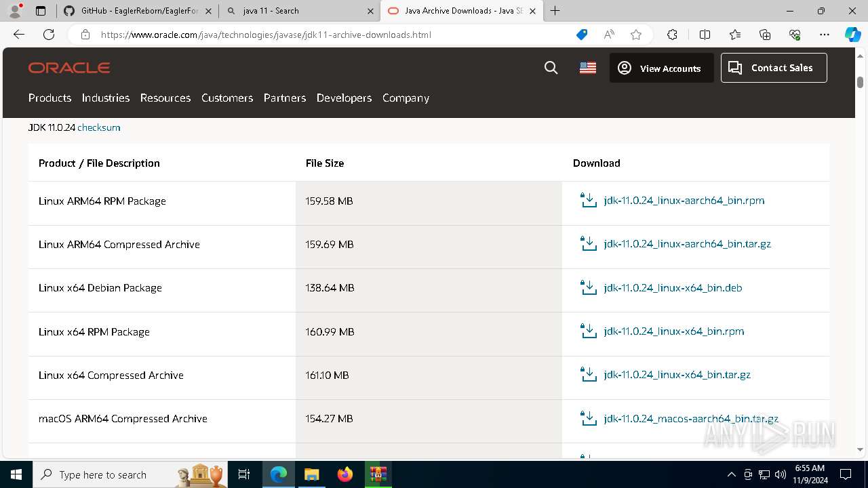The image size is (868, 488).
Task: Open Task View on the taskbar
Action: pos(244,474)
